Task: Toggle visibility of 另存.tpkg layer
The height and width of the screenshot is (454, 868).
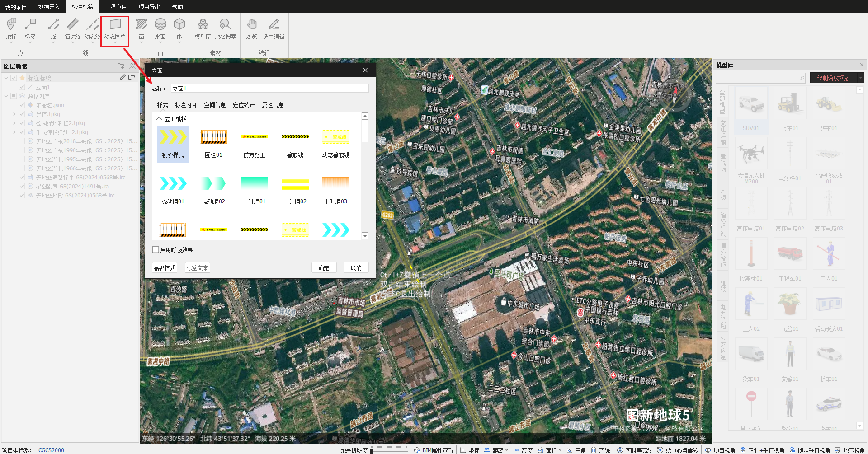Action: click(x=22, y=114)
